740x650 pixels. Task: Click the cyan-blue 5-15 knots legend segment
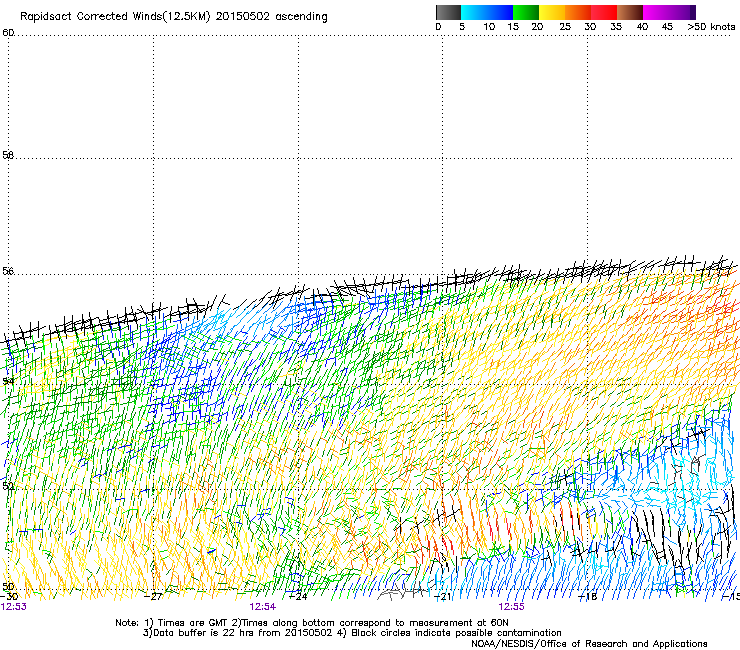click(x=487, y=12)
